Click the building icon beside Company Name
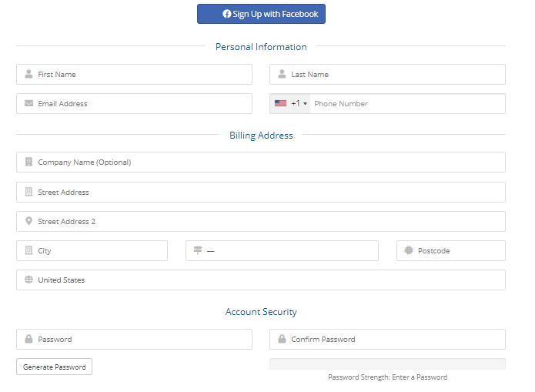 (x=28, y=162)
